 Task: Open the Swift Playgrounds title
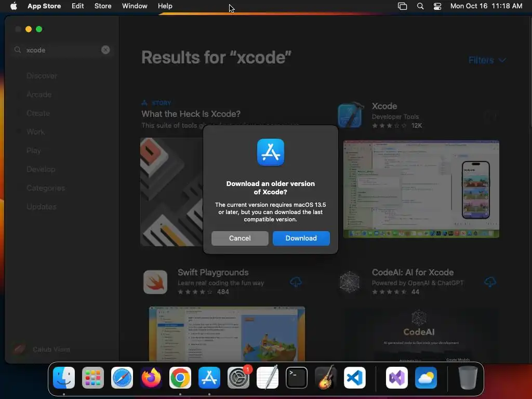click(x=213, y=272)
